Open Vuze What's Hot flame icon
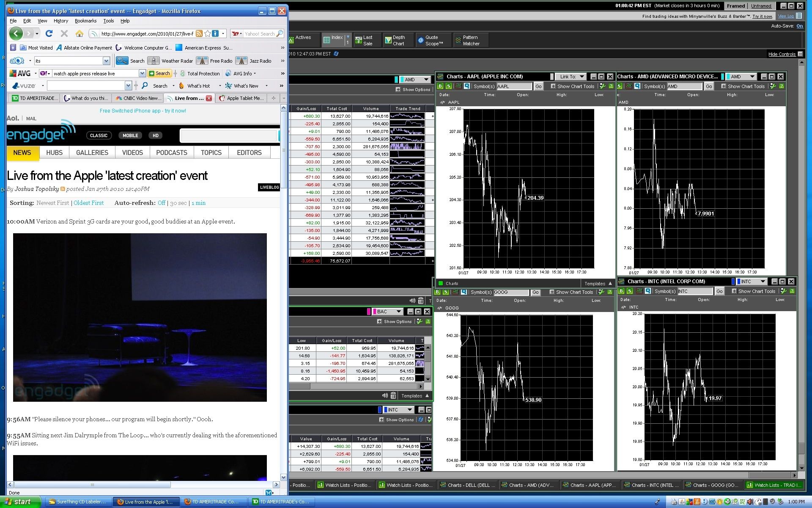Screen dimensions: 812x508 pos(181,86)
